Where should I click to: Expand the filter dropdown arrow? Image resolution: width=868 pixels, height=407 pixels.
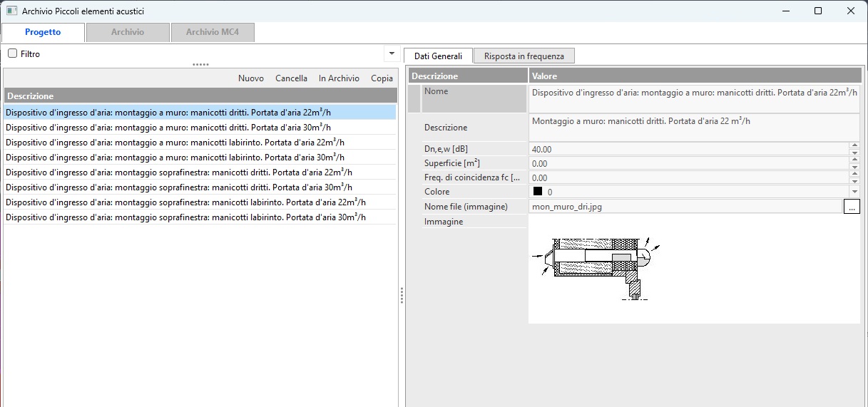391,54
